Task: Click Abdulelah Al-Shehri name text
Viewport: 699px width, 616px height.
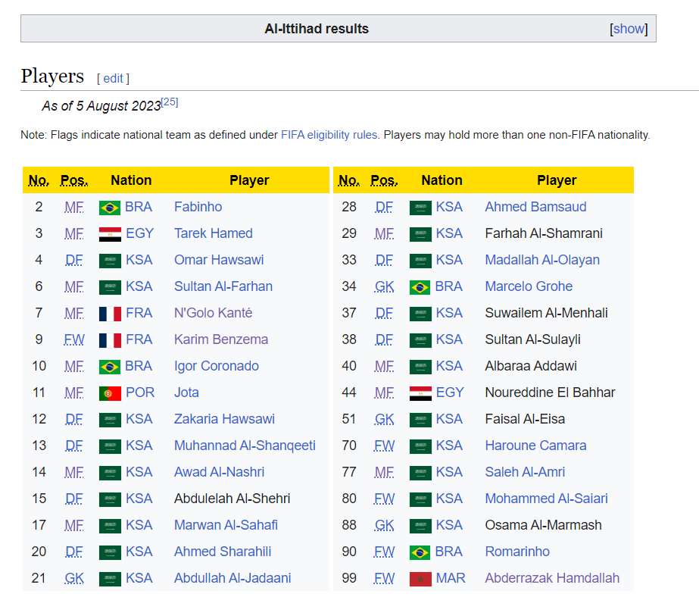Action: tap(232, 499)
